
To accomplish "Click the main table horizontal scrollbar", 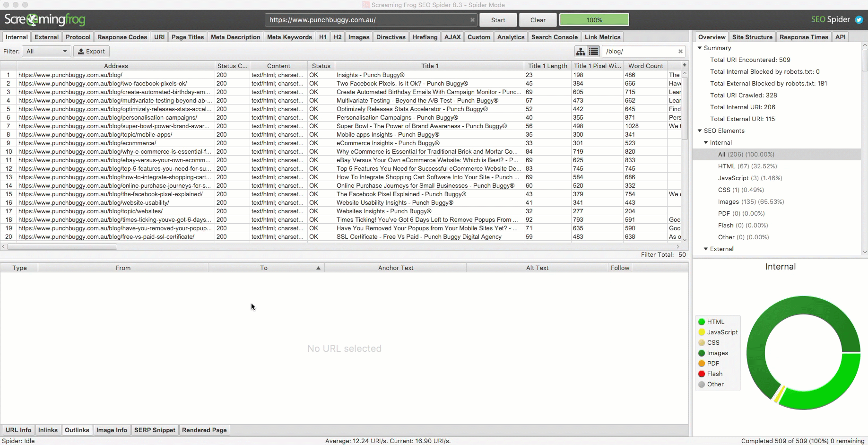I will point(62,246).
